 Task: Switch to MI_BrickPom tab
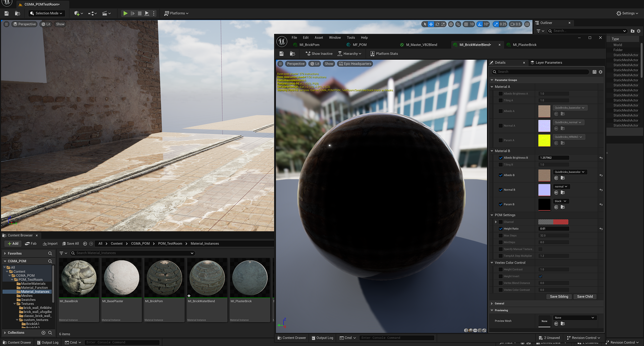(x=309, y=45)
